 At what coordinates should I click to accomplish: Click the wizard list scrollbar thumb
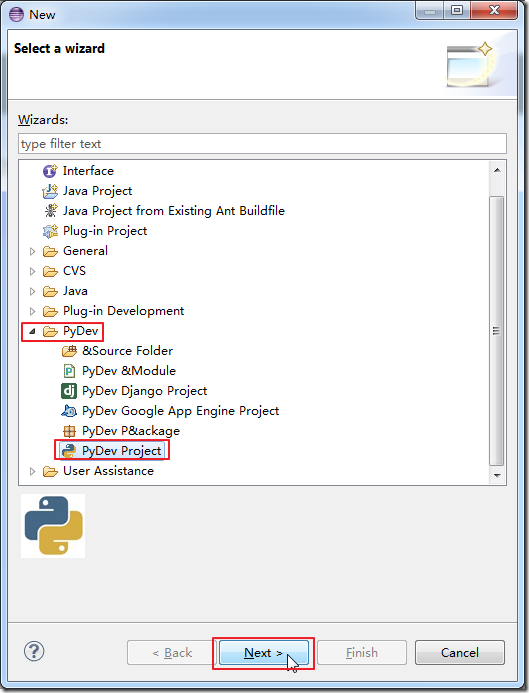(x=497, y=331)
